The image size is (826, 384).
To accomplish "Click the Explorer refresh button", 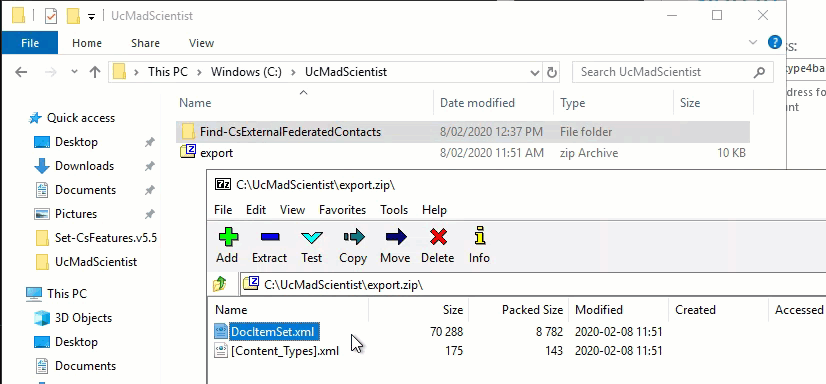I will 552,72.
